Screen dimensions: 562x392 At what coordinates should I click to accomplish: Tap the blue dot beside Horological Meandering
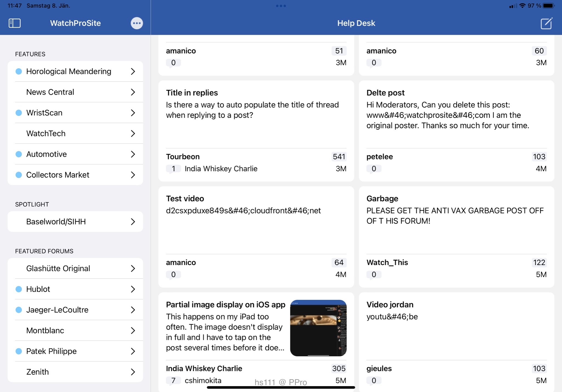click(19, 71)
